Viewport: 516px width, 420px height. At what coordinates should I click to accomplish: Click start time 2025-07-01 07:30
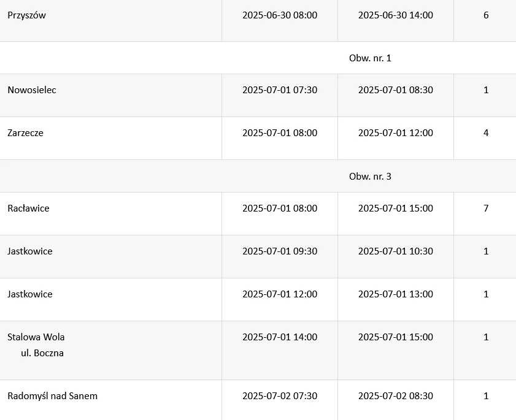pos(280,90)
